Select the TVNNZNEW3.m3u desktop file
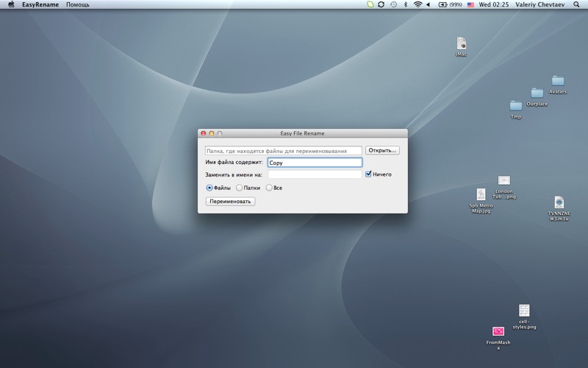 (559, 208)
